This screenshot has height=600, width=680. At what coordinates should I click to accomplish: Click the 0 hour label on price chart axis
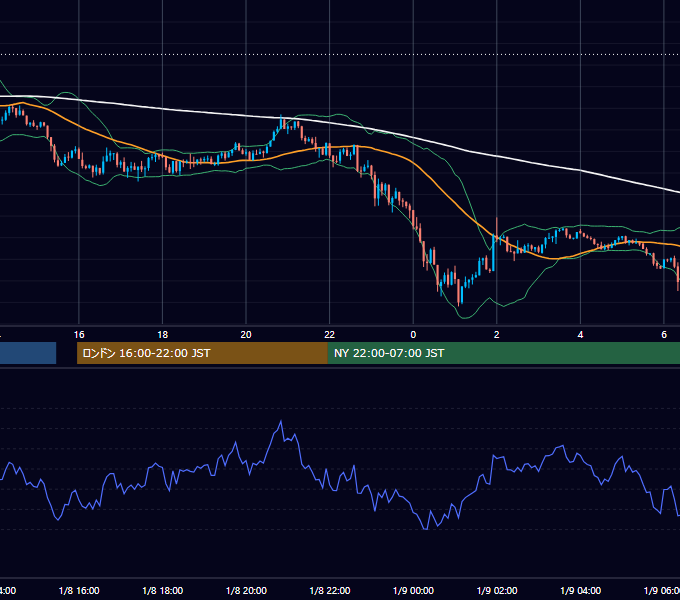[413, 335]
